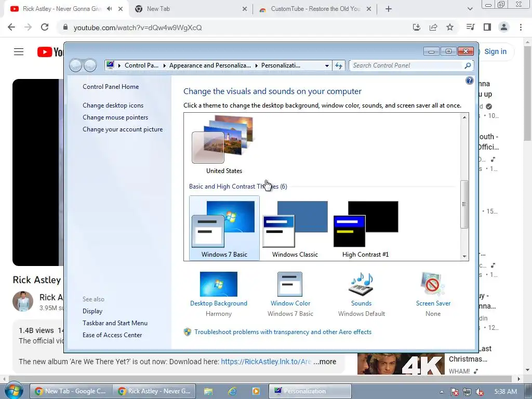Viewport: 532px width, 399px height.
Task: Select Rick Astley taskbar window button
Action: point(154,391)
